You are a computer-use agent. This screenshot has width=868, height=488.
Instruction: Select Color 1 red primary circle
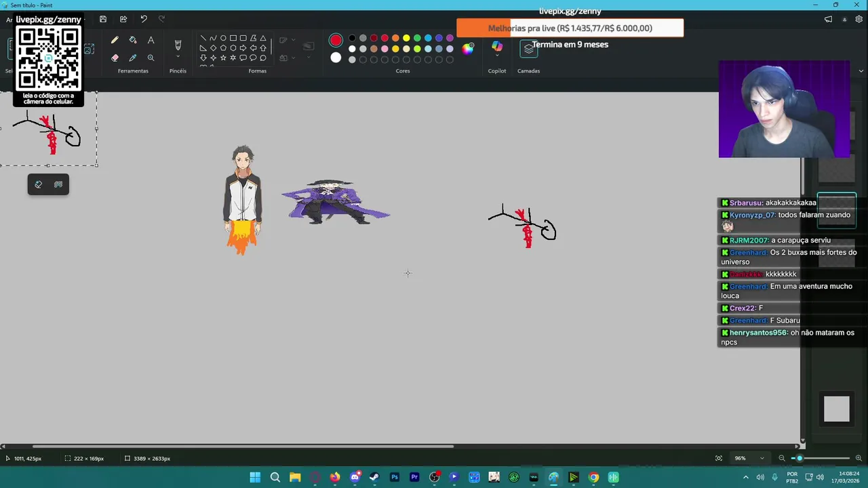pos(336,41)
